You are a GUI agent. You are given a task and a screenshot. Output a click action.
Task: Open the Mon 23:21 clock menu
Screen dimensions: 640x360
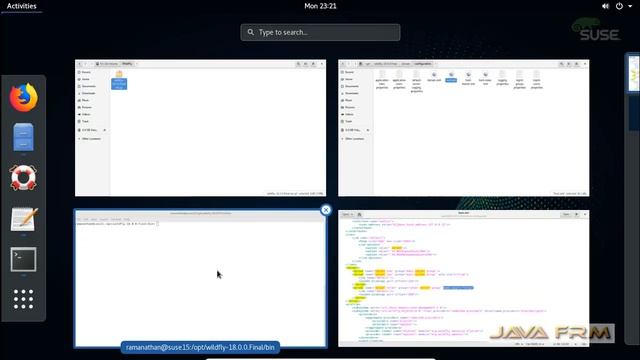coord(320,6)
